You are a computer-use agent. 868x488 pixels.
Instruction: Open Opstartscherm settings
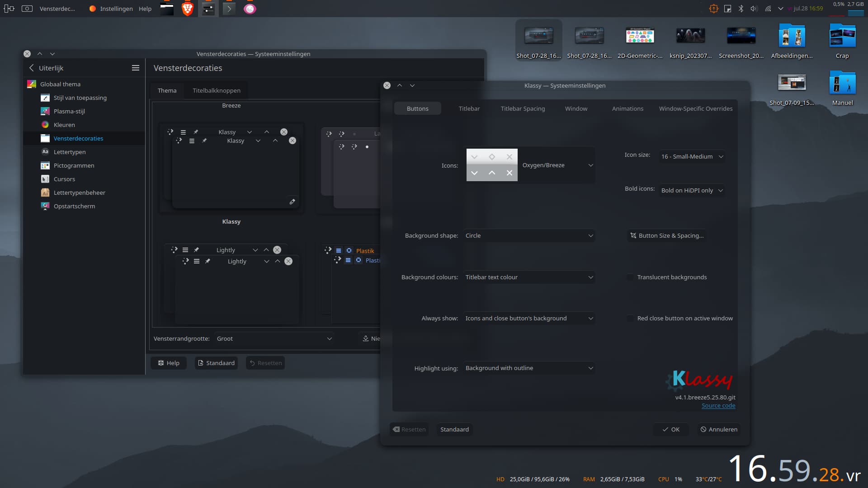click(74, 206)
